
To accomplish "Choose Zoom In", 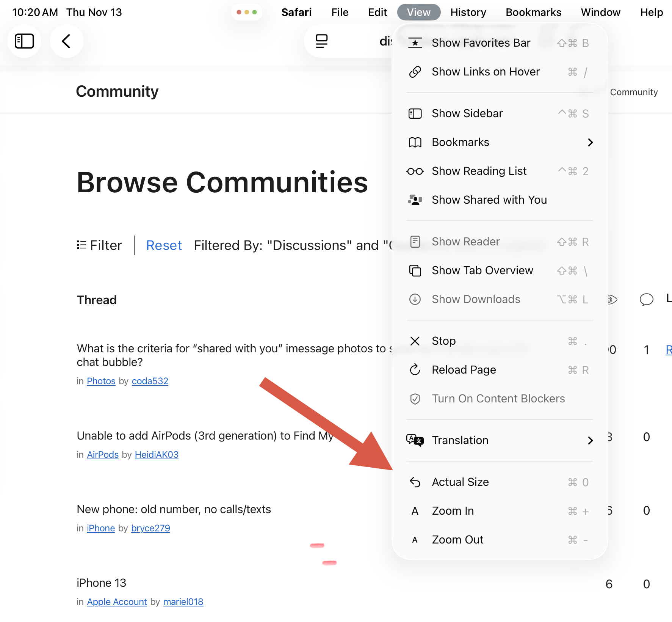I will pyautogui.click(x=500, y=511).
